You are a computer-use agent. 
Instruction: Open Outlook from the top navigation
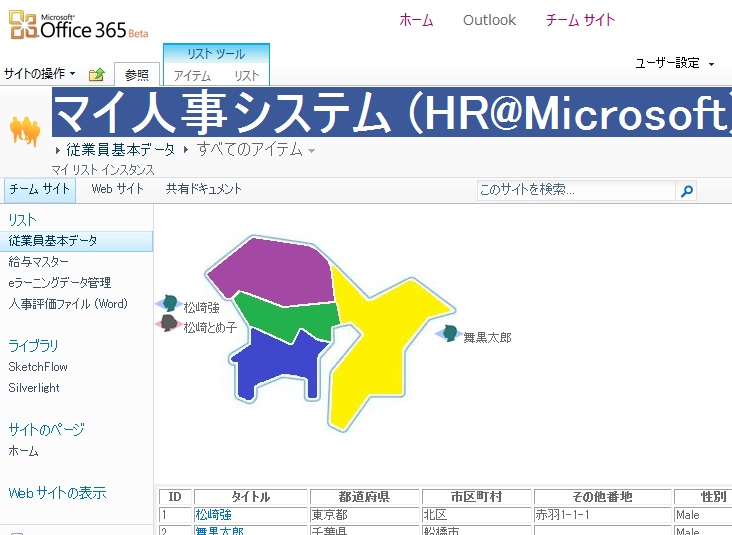tap(489, 20)
